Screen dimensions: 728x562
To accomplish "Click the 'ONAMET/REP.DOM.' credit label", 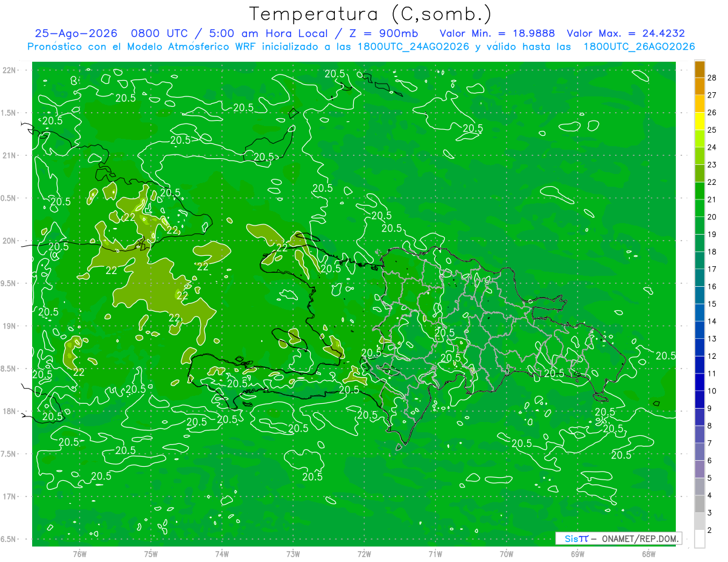I will pos(640,538).
